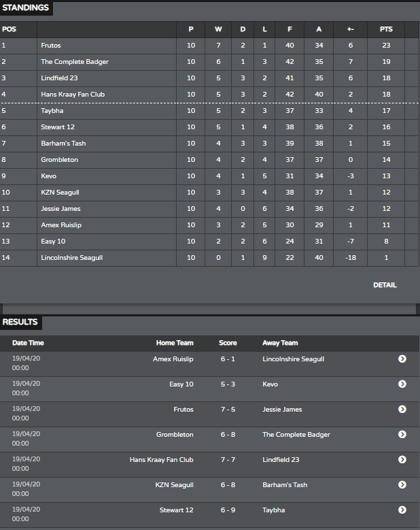
Task: Open Stewart 12 vs Taybha match arrow
Action: (x=402, y=510)
